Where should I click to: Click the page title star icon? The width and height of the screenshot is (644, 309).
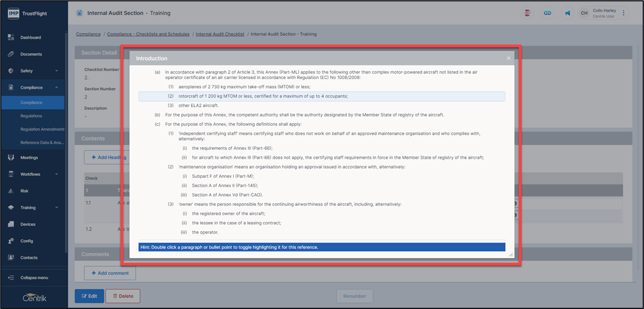coord(79,13)
